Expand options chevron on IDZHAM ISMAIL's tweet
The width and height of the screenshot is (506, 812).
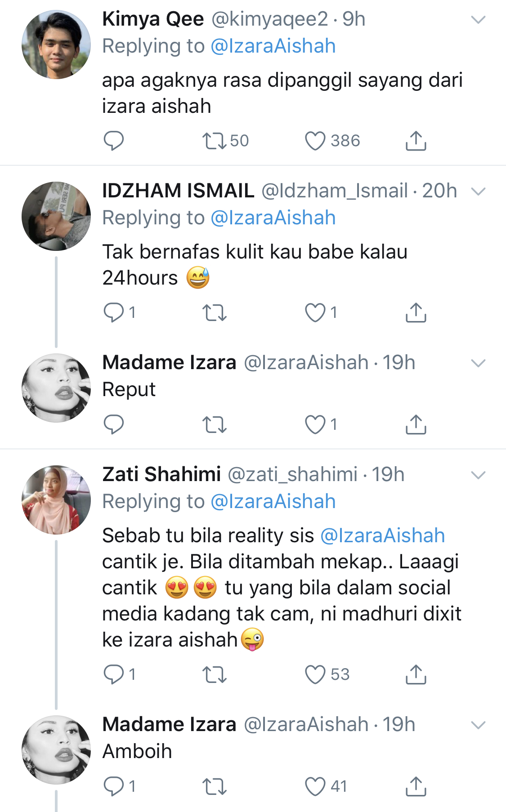click(478, 192)
